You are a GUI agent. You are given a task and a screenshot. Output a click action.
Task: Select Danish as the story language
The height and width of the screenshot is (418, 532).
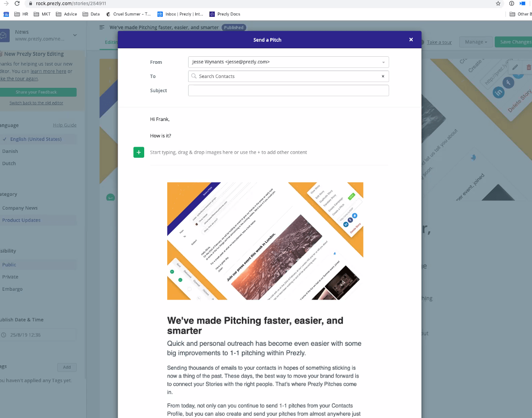coord(9,151)
